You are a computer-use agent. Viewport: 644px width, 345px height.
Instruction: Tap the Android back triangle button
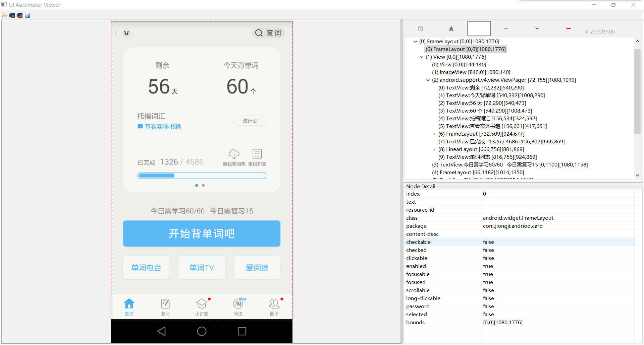click(x=162, y=331)
